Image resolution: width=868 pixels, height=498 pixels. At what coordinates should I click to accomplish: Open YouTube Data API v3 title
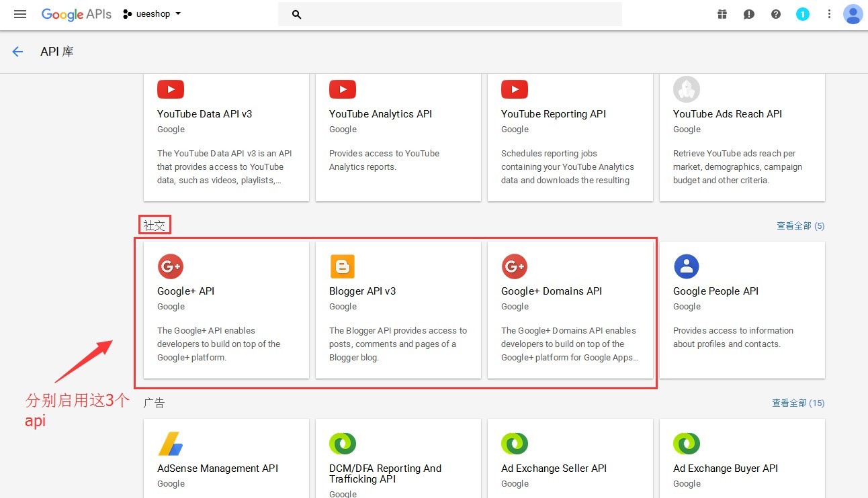205,114
